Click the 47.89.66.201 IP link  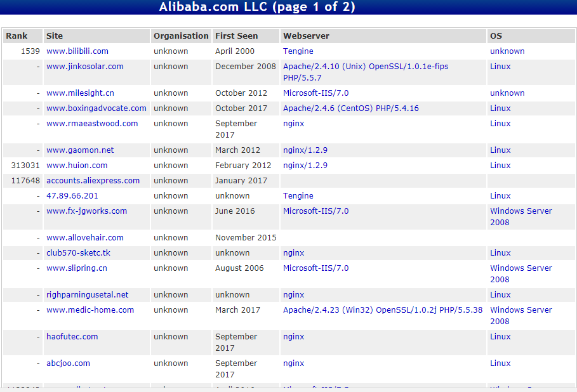click(x=72, y=196)
